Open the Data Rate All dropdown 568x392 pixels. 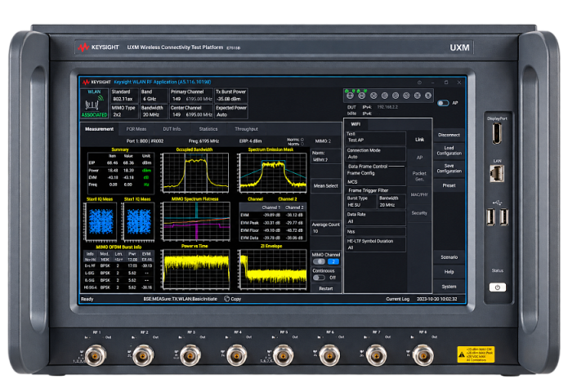click(375, 218)
